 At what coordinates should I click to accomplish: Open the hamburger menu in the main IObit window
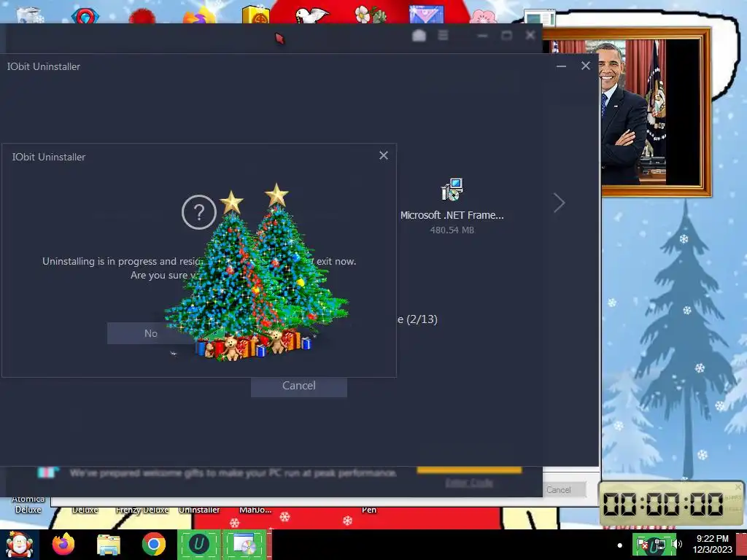443,35
